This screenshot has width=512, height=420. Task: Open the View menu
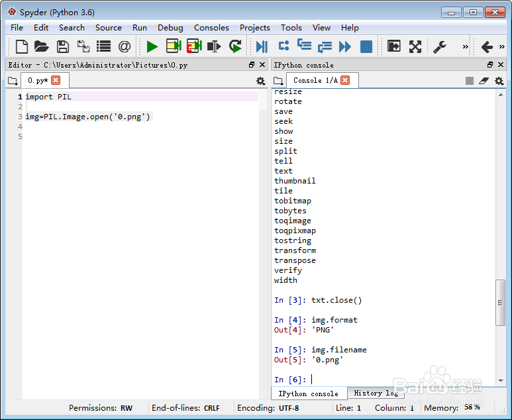pyautogui.click(x=321, y=28)
